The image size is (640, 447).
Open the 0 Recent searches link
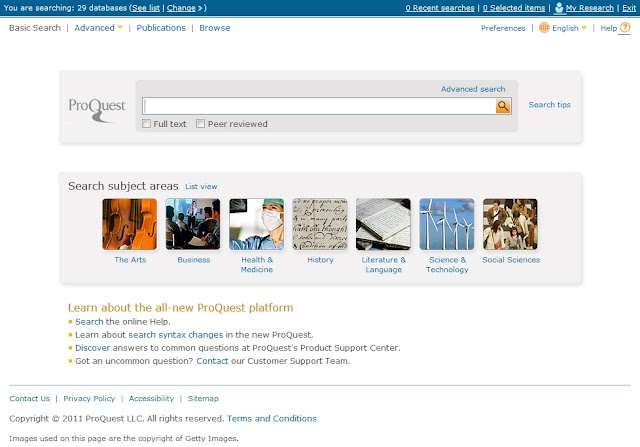[x=440, y=8]
